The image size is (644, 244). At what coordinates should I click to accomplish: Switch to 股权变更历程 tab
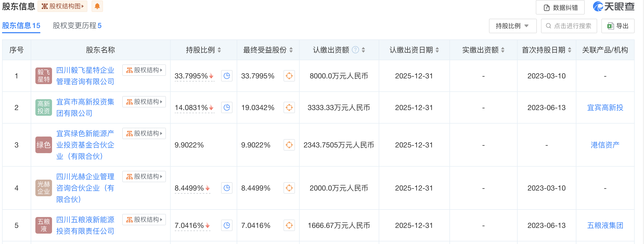click(77, 26)
